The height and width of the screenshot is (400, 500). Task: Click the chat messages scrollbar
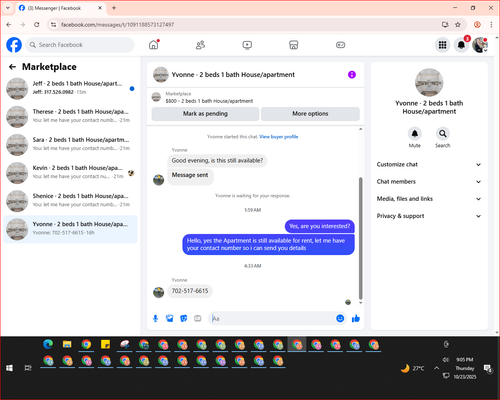coord(360,238)
